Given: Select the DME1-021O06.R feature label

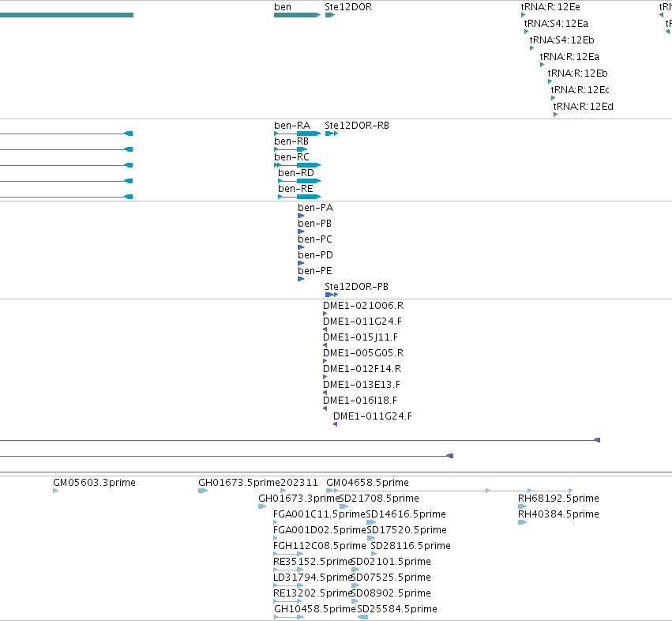Looking at the screenshot, I should click(x=363, y=306).
